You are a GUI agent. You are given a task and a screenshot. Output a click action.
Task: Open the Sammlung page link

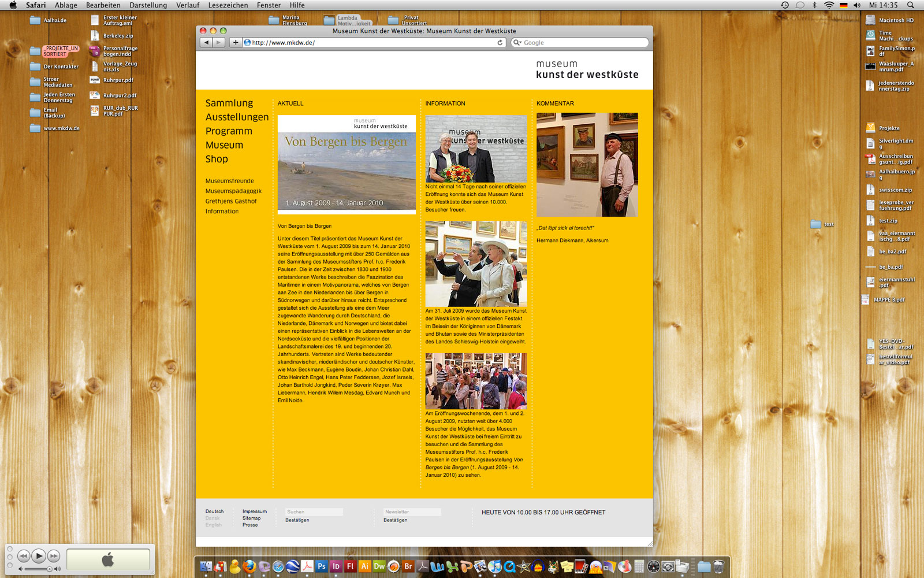(x=229, y=103)
